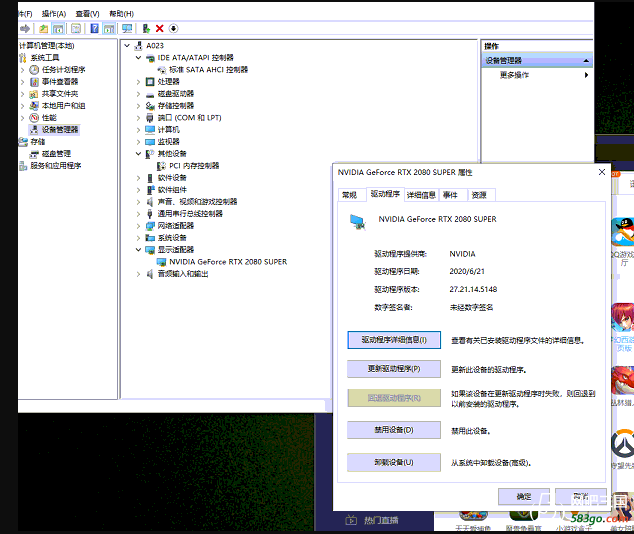Open the Overwatch game icon in background
This screenshot has height=534, width=634.
623,443
